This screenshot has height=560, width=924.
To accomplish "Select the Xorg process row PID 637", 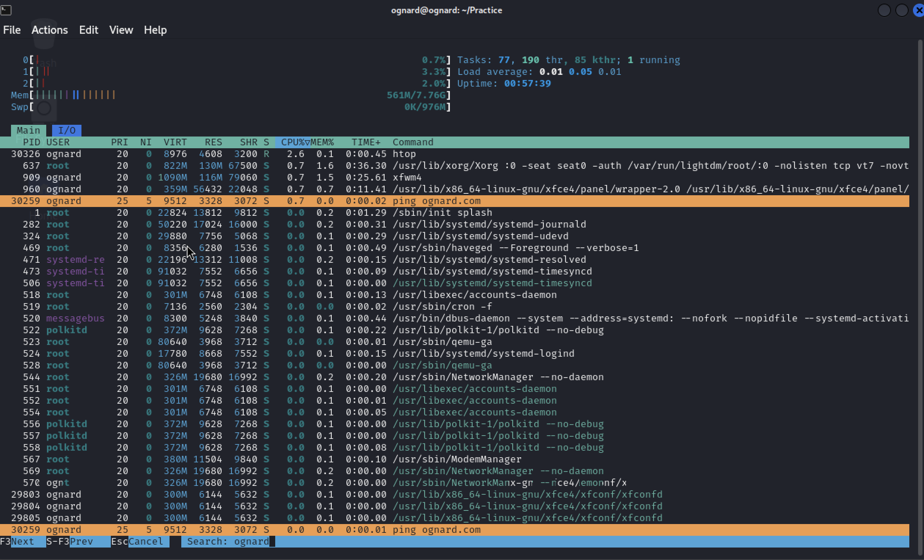I will pyautogui.click(x=455, y=166).
